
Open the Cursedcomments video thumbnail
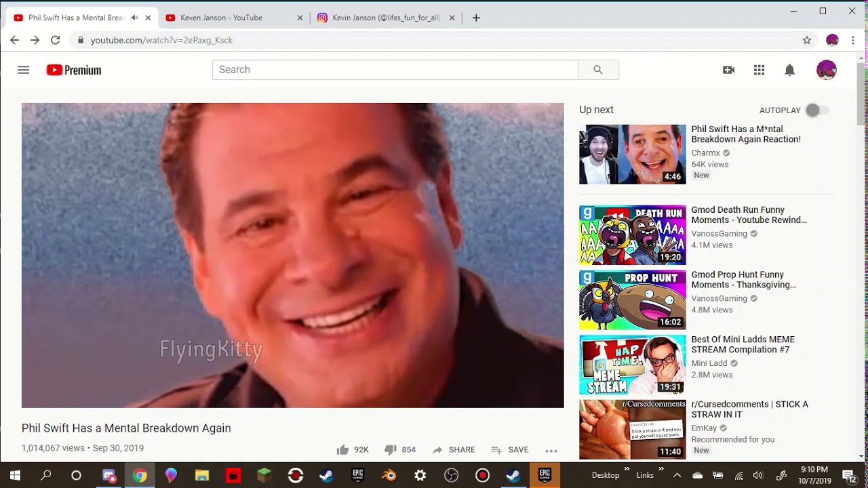click(x=633, y=430)
